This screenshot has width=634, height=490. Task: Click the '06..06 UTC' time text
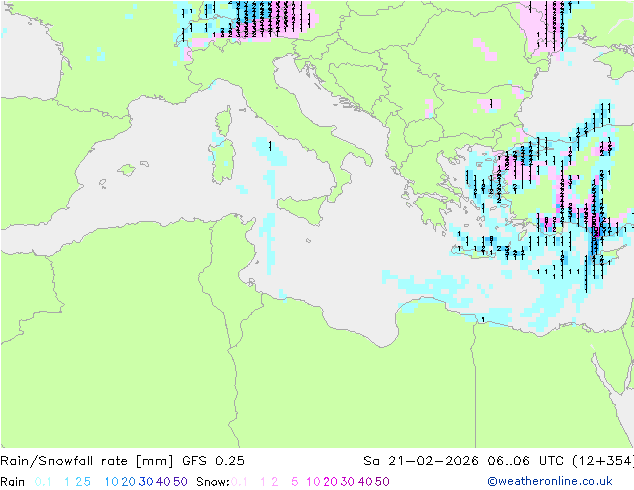pyautogui.click(x=526, y=461)
